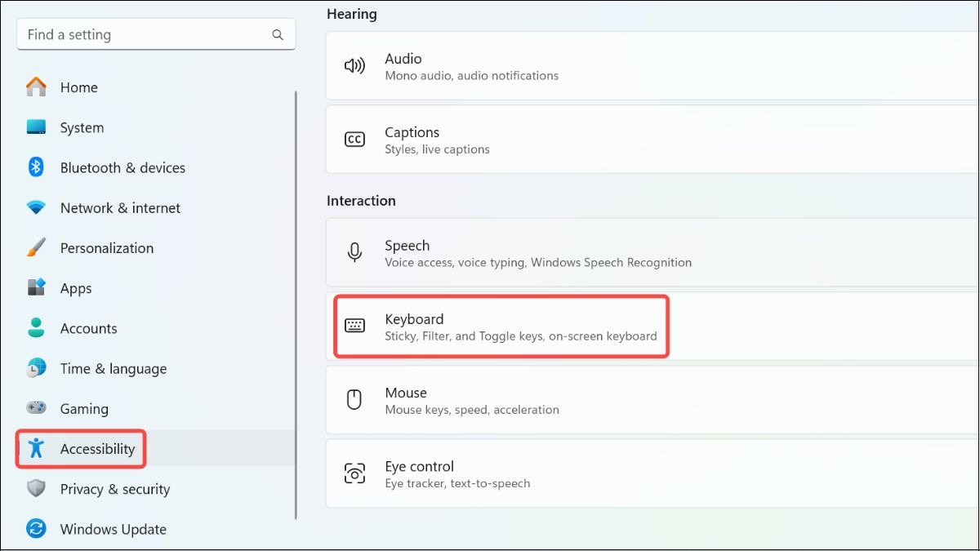Go to Time & language settings

pos(156,368)
